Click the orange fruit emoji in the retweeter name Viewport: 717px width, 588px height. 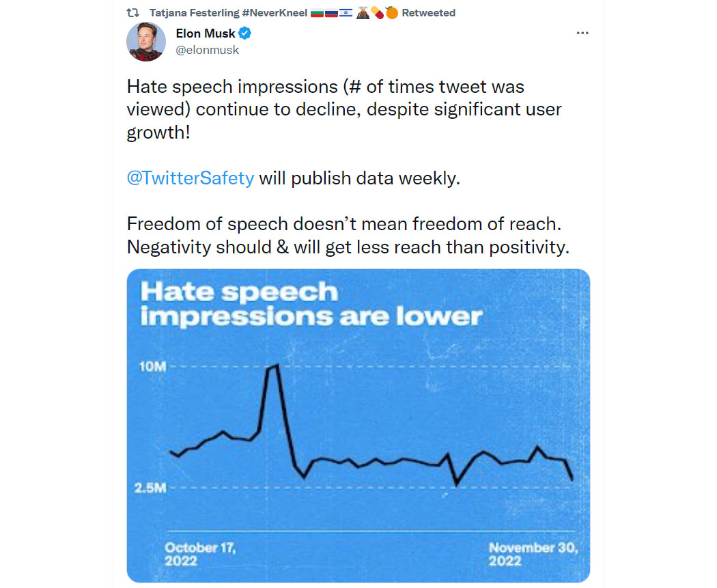pos(392,12)
